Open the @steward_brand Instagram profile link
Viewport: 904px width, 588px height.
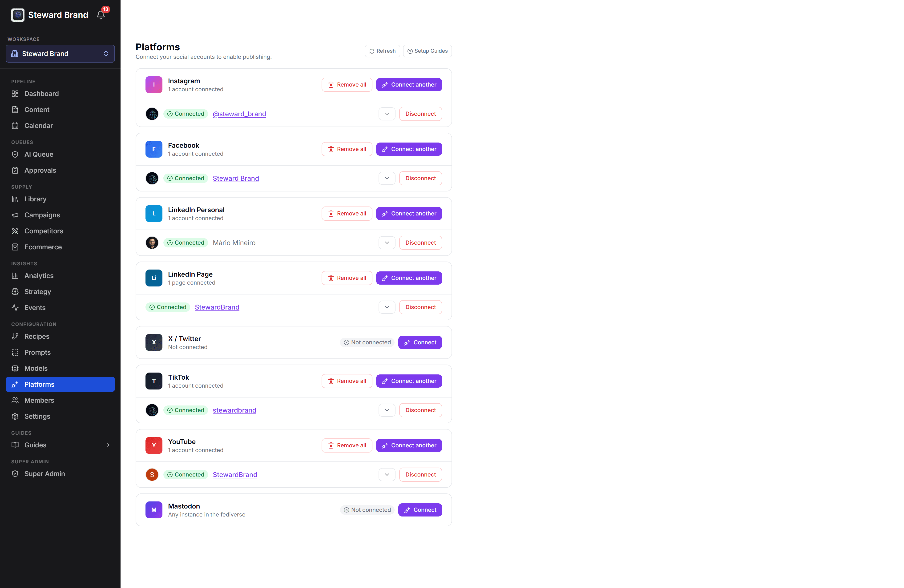click(x=239, y=114)
